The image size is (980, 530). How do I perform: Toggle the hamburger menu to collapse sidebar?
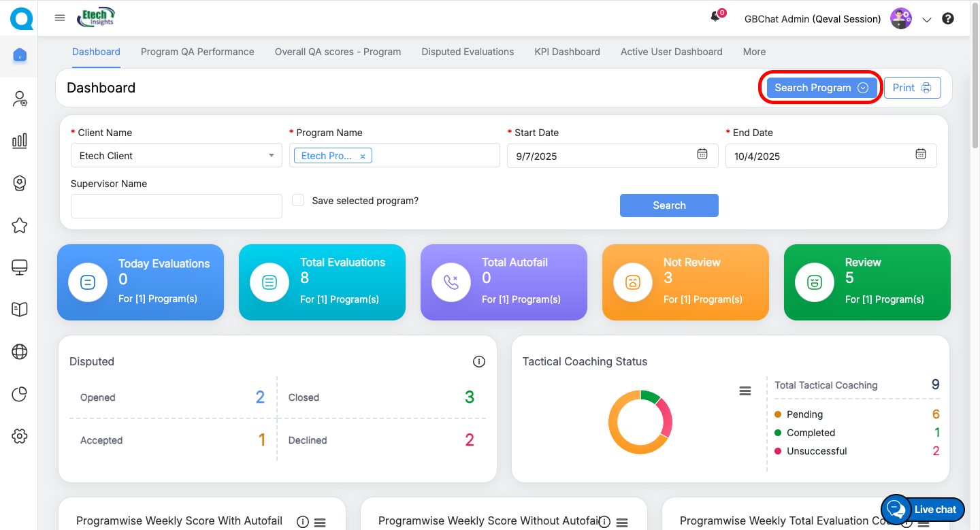point(60,18)
